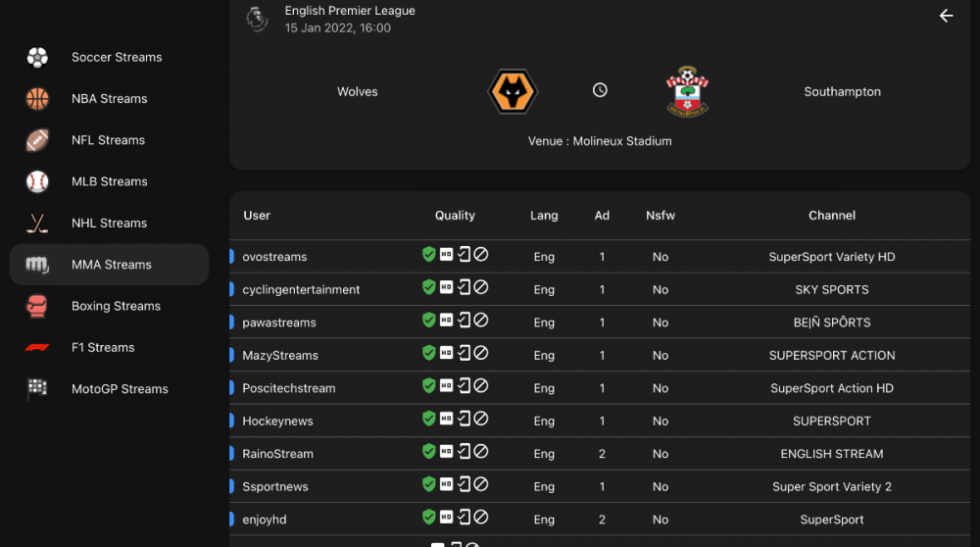Image resolution: width=980 pixels, height=547 pixels.
Task: Click the fist icon for MMA
Action: click(x=37, y=265)
